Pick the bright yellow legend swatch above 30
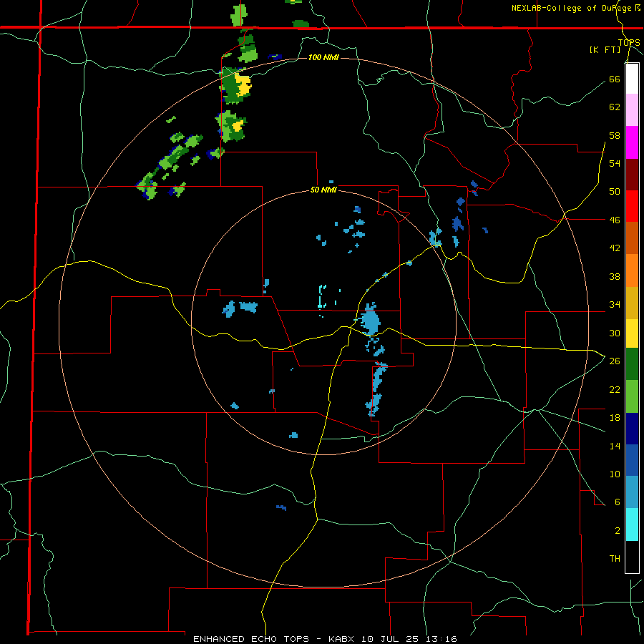 (x=632, y=333)
